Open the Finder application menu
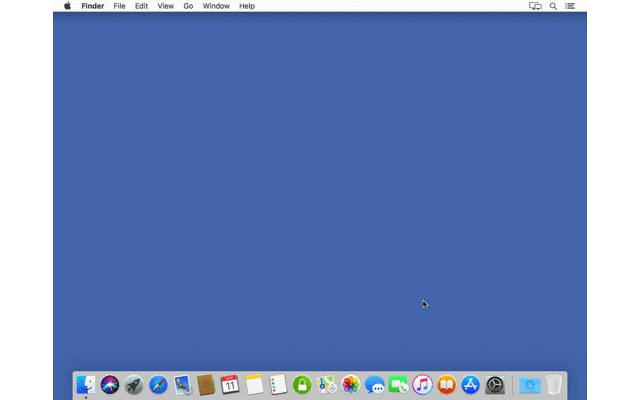 pyautogui.click(x=93, y=6)
